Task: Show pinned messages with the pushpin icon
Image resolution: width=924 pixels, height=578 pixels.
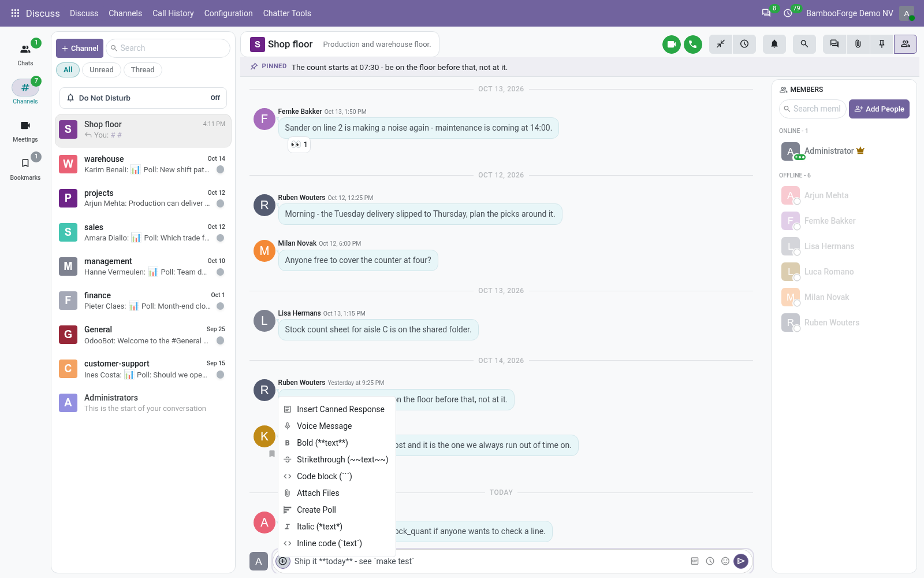Action: coord(882,44)
